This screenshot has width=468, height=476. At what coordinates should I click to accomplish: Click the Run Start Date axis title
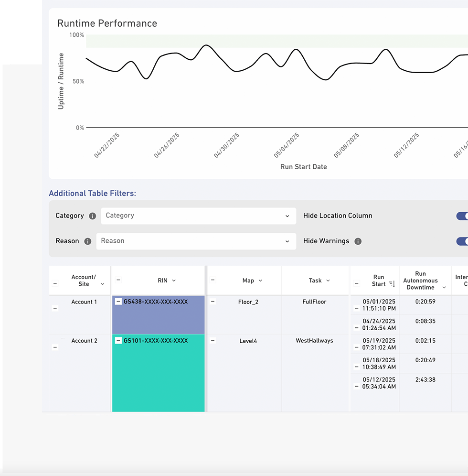tap(304, 167)
